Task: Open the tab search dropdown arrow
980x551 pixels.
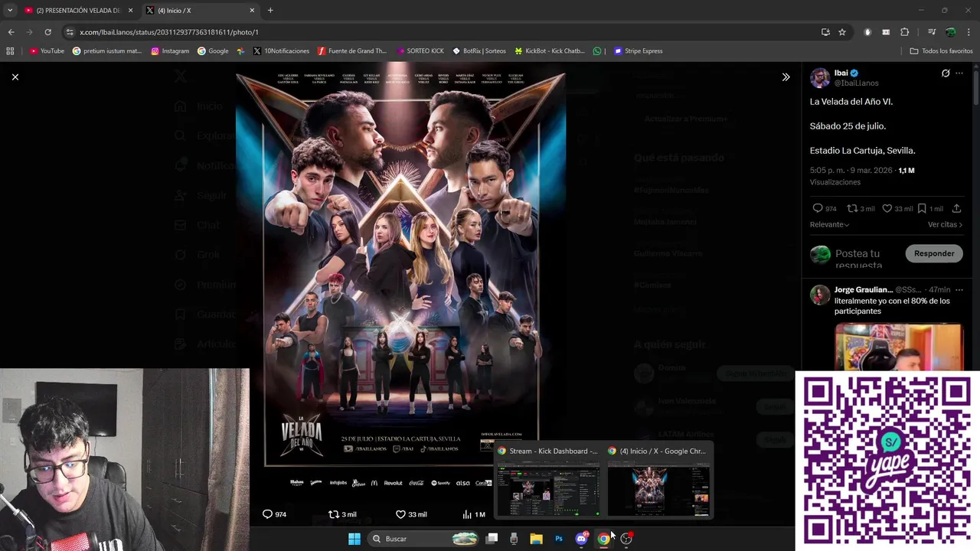Action: coord(9,10)
